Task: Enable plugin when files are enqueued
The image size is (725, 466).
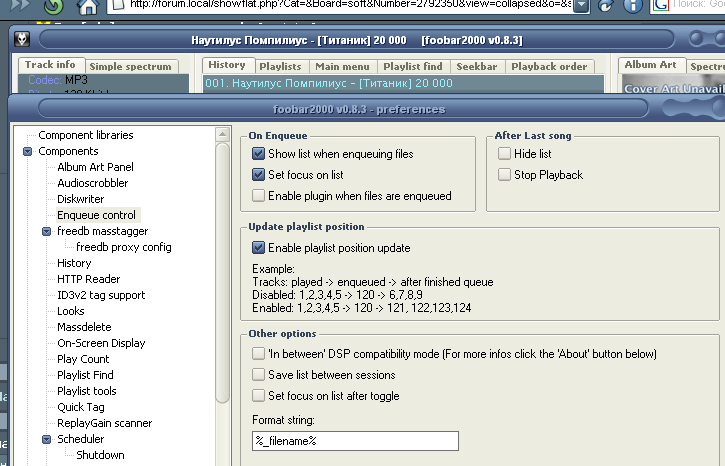Action: [x=258, y=196]
